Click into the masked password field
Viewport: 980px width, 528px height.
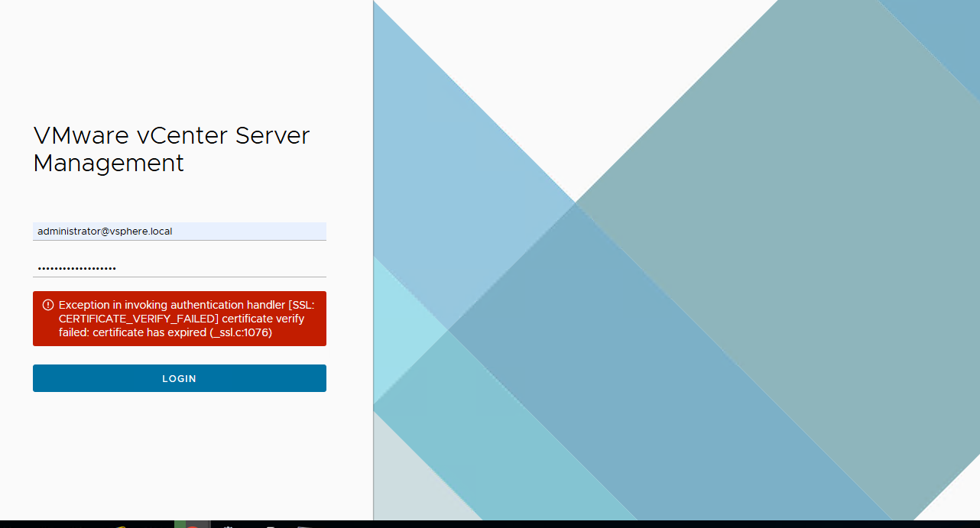(x=180, y=268)
